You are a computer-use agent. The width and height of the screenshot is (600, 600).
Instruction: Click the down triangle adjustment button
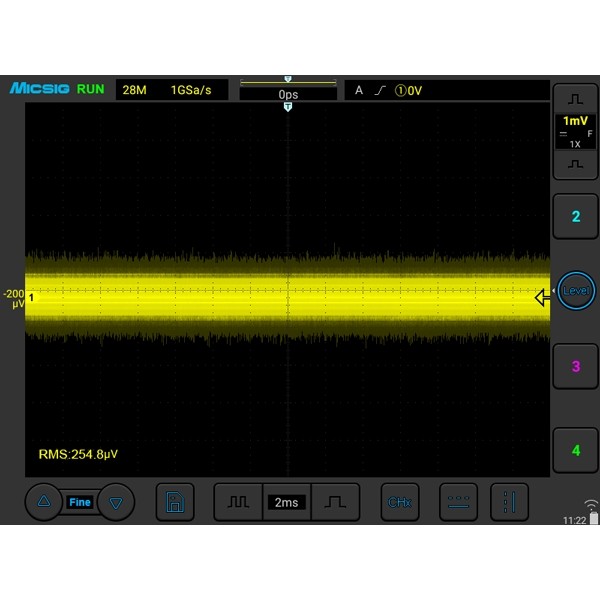[x=116, y=502]
